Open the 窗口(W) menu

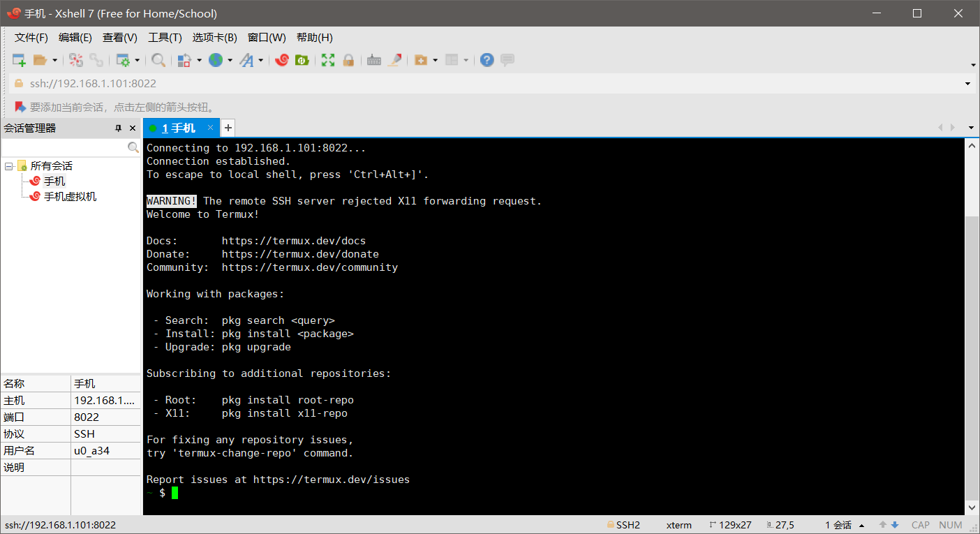click(x=267, y=38)
